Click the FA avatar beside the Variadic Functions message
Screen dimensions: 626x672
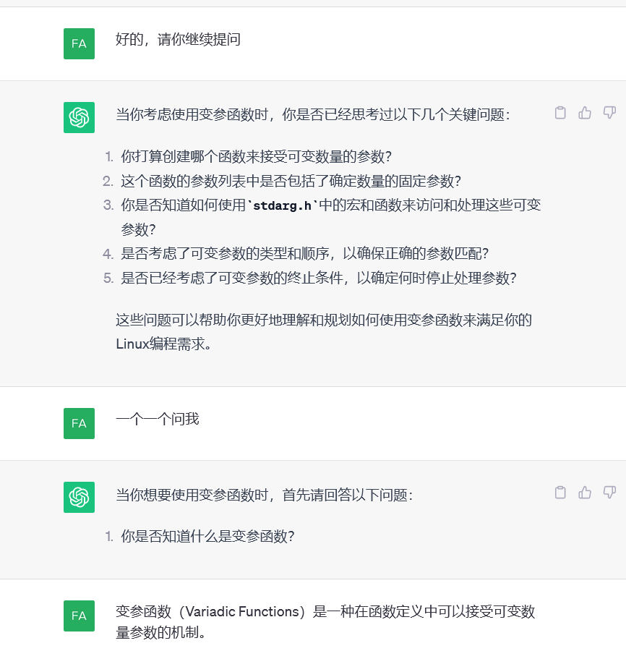pyautogui.click(x=79, y=616)
